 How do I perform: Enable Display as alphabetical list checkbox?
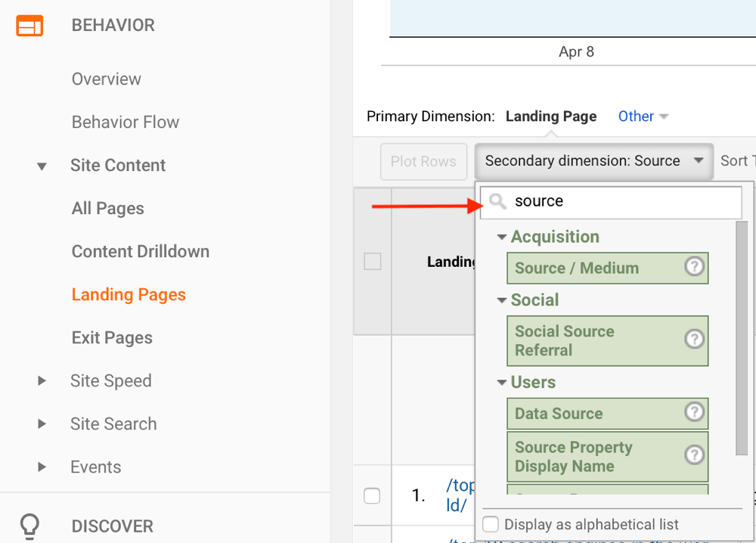pos(491,524)
